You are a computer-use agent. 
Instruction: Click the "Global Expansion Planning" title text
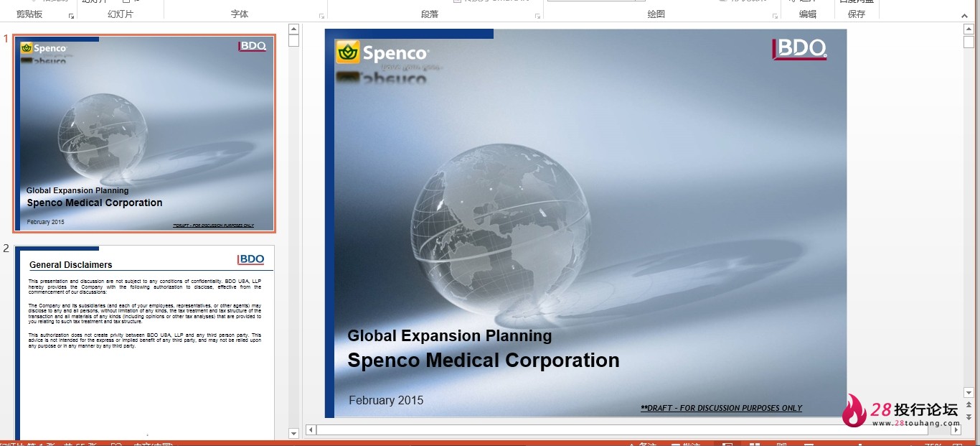(450, 335)
